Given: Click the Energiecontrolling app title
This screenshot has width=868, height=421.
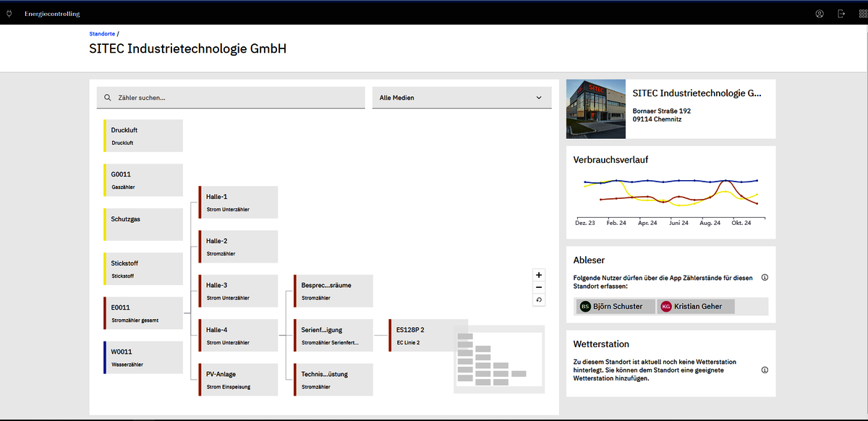Looking at the screenshot, I should 52,14.
